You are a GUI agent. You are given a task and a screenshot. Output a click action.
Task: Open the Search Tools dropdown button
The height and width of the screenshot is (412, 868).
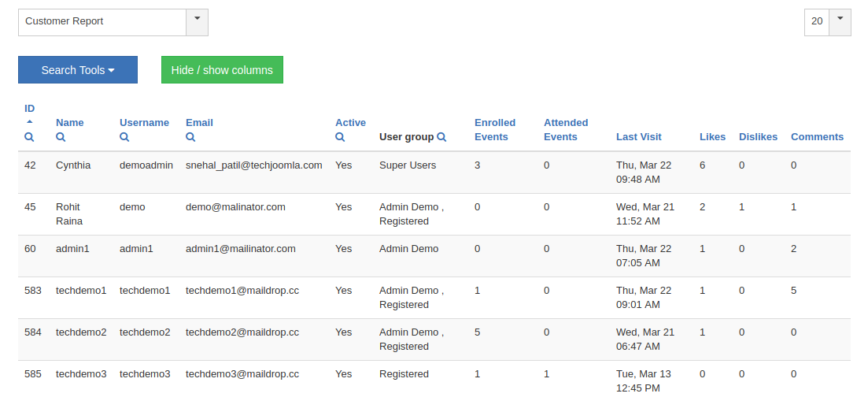[78, 70]
